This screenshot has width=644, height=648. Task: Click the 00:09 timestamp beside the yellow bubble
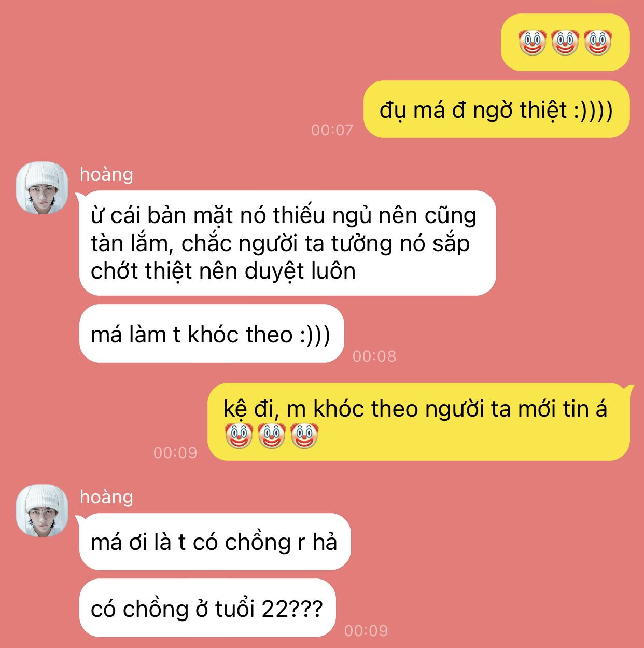coord(175,452)
